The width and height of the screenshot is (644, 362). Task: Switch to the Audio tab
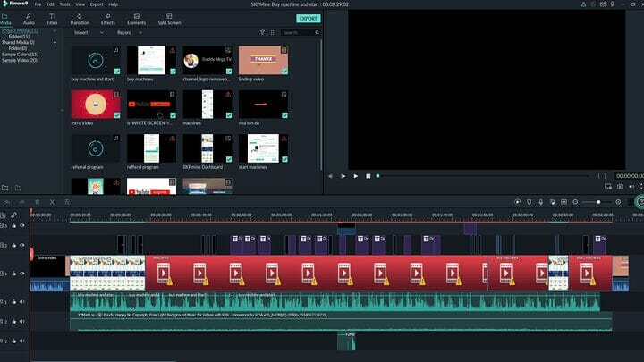coord(29,20)
